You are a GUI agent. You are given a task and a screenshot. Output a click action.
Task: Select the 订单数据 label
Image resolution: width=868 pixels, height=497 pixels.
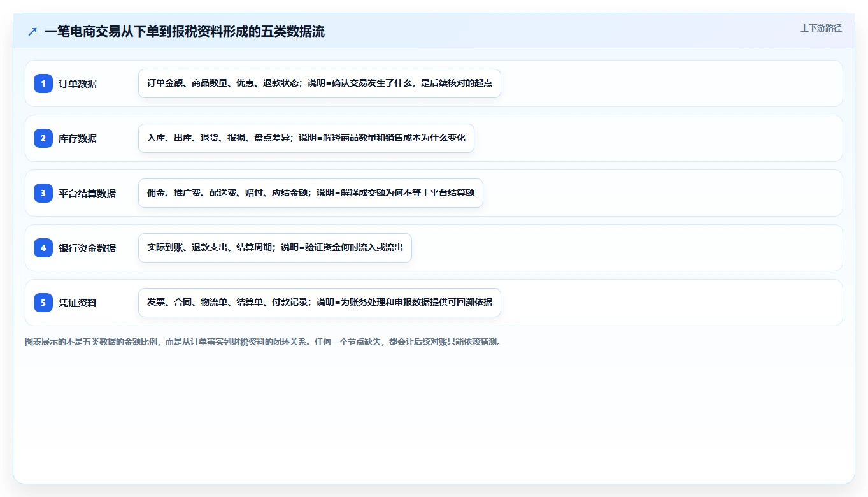(x=78, y=83)
